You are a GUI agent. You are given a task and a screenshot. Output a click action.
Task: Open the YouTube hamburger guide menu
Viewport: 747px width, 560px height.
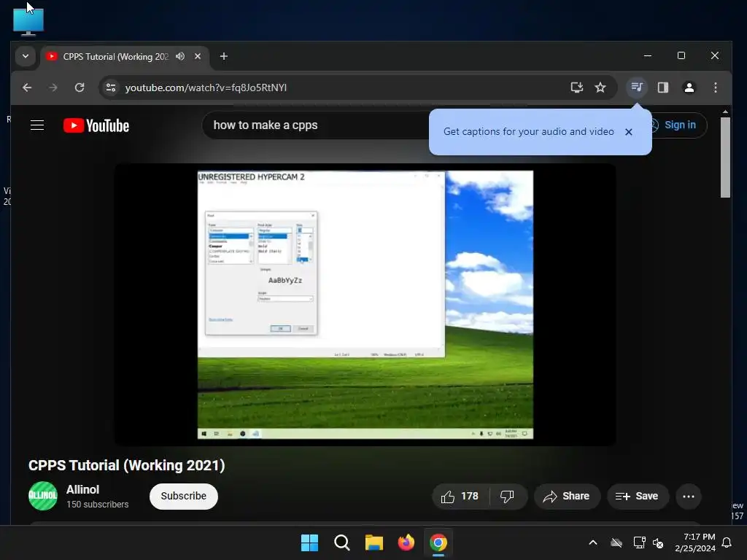click(x=37, y=125)
